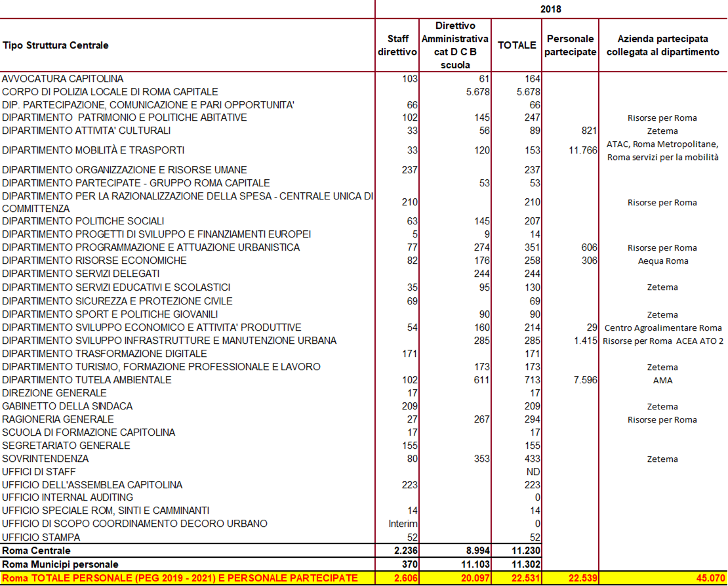Select 'DIPARTIMENTO TRASFORMAZIONE DIGITALE' row label
The height and width of the screenshot is (586, 728).
[104, 353]
